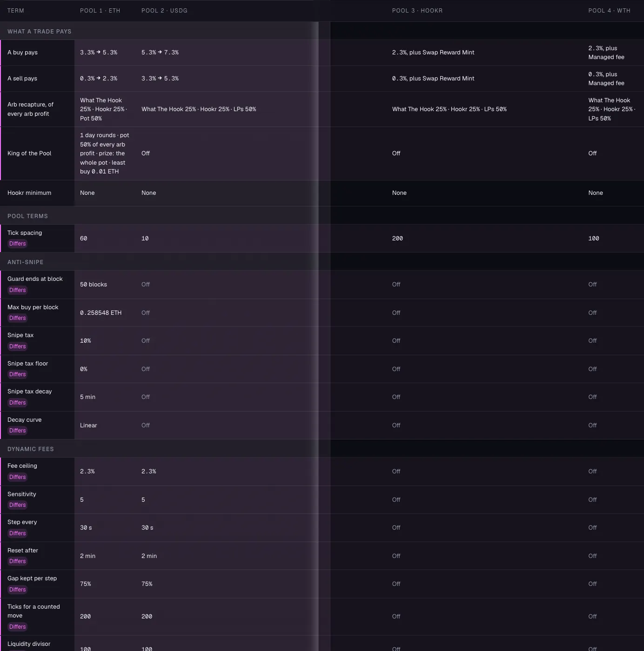Click the Pool 1 King of the Pool description

click(105, 153)
